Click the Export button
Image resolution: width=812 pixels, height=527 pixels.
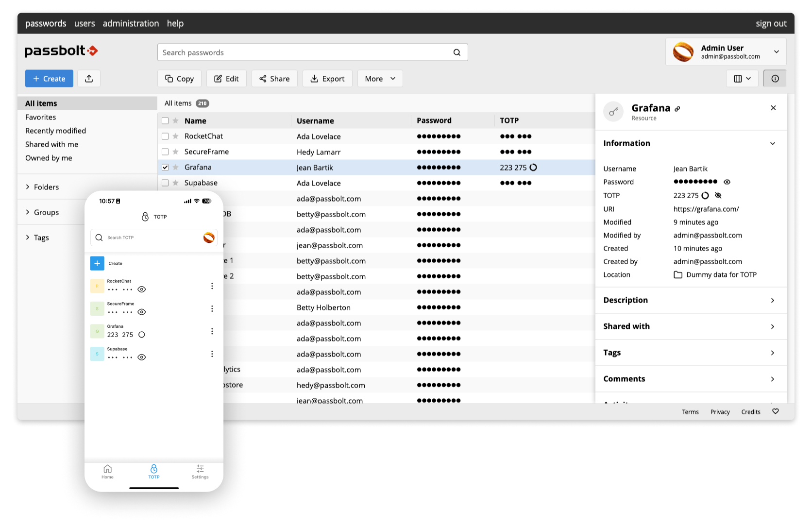click(327, 79)
